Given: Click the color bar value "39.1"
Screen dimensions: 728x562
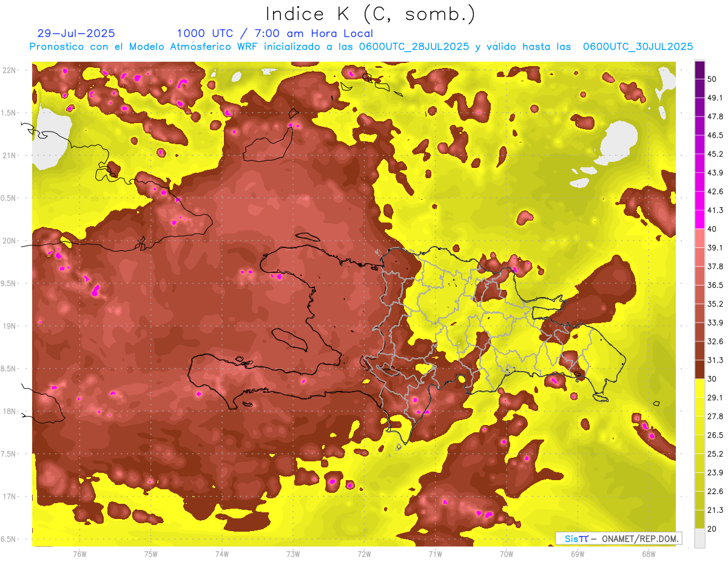Looking at the screenshot, I should coord(715,247).
